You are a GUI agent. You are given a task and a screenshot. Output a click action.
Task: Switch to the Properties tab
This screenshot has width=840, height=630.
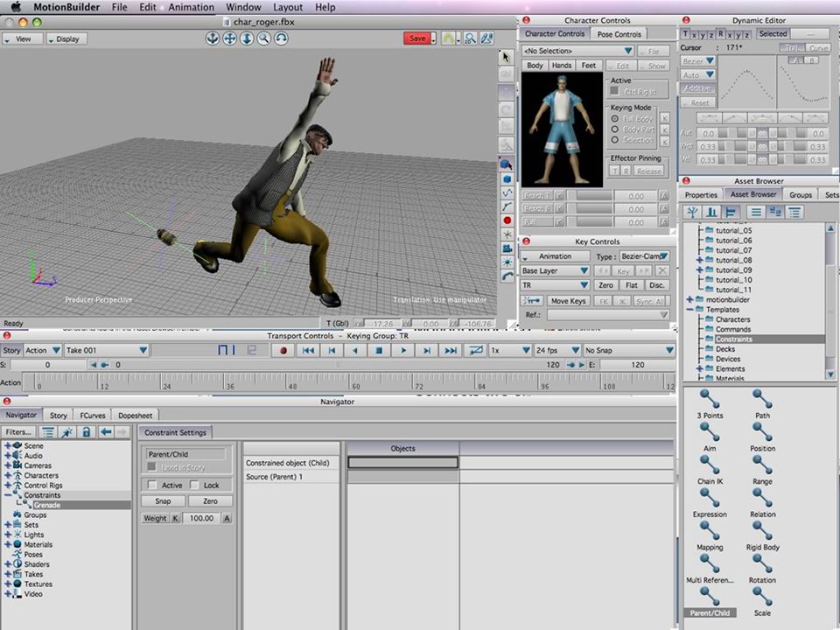(701, 195)
